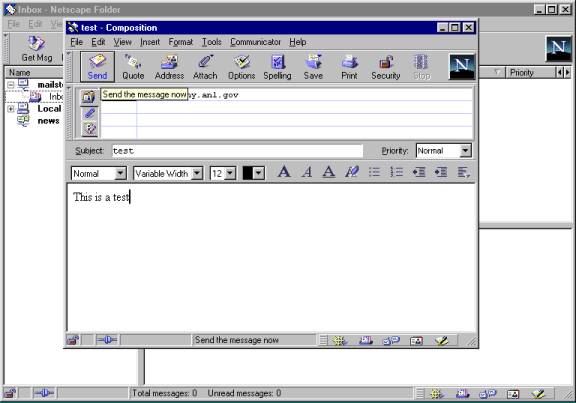This screenshot has width=576, height=403.
Task: Apply italic style with the slanted A
Action: coord(307,172)
